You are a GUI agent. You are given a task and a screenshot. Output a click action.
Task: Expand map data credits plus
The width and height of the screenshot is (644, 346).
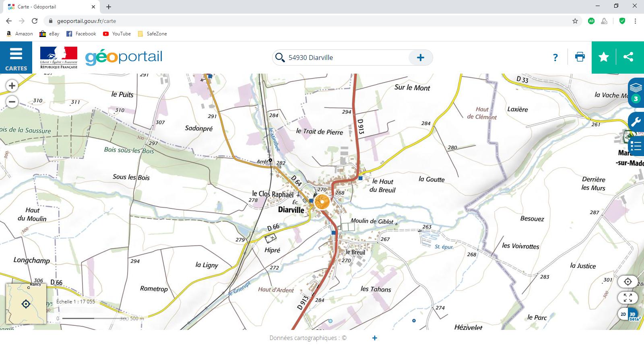(375, 338)
